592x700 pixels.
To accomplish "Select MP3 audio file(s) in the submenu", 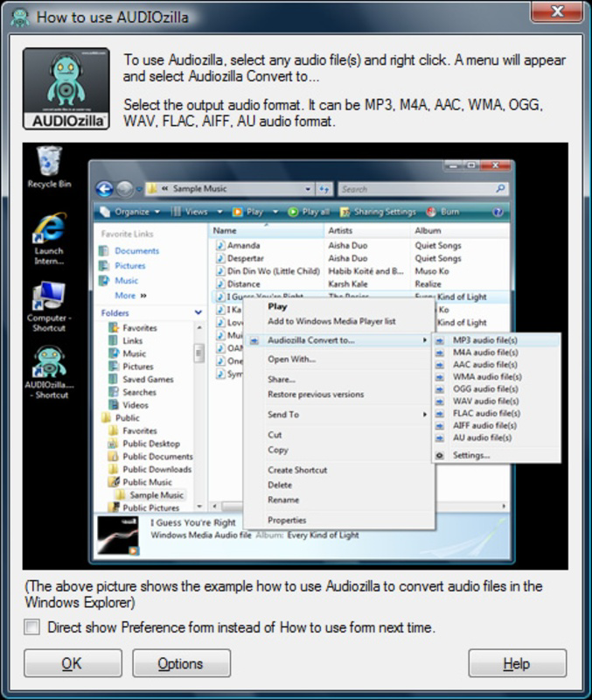I will (496, 340).
